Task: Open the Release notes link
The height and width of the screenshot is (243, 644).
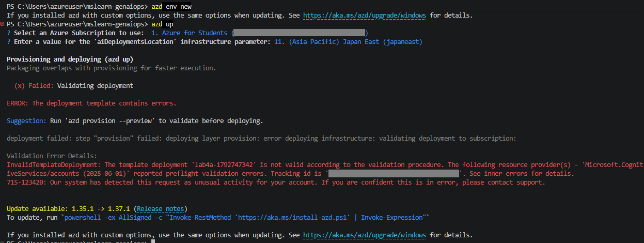Action: [x=161, y=209]
